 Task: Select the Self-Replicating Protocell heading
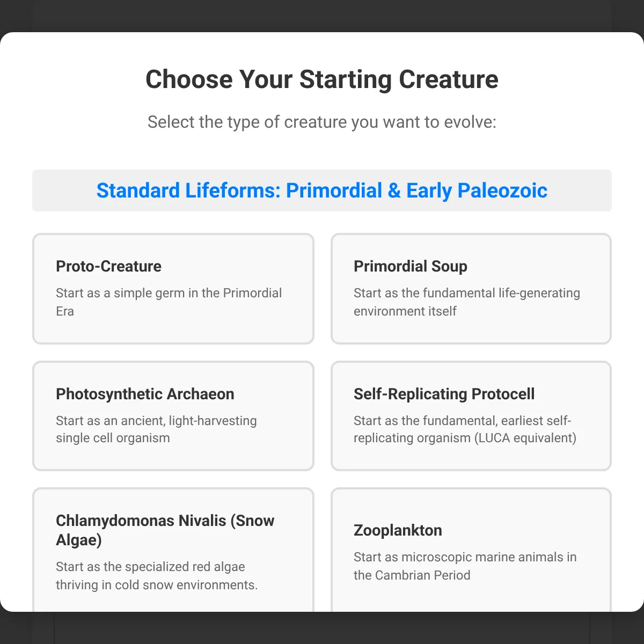click(444, 394)
